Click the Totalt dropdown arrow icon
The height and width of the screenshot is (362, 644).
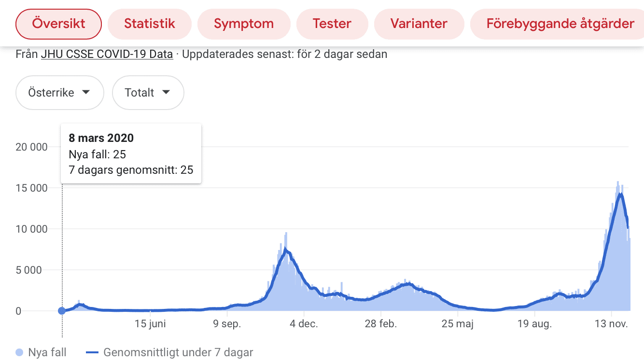[x=166, y=92]
